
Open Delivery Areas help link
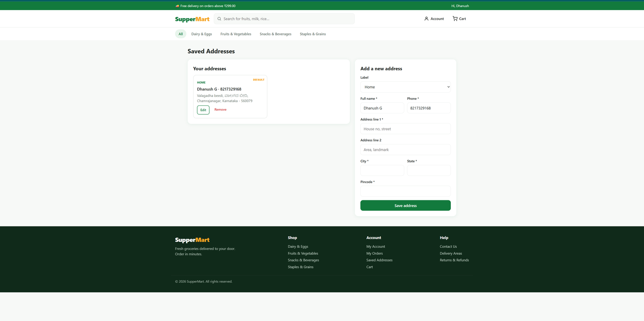click(x=451, y=253)
